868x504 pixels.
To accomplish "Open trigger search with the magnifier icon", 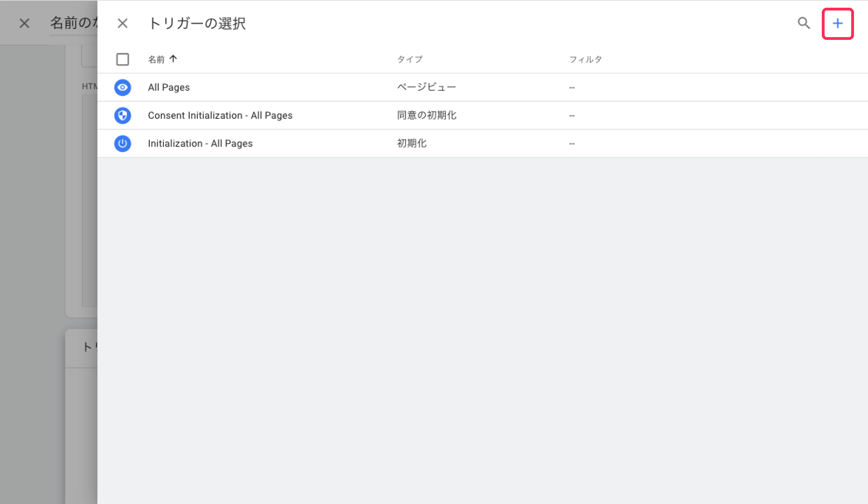I will [804, 23].
